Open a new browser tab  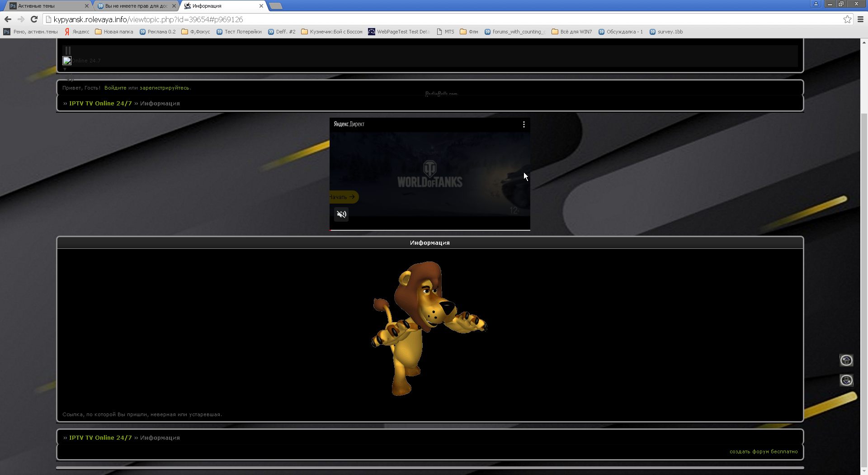(275, 6)
